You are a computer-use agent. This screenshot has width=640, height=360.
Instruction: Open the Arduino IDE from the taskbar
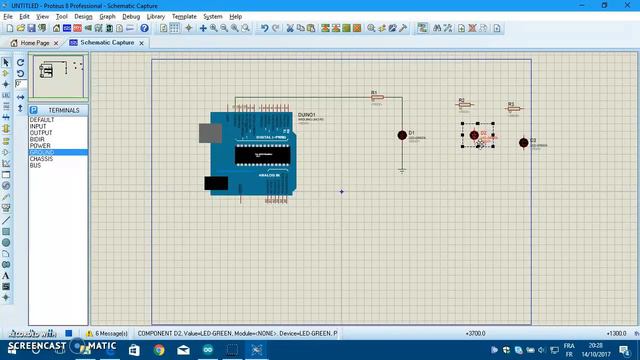(208, 350)
